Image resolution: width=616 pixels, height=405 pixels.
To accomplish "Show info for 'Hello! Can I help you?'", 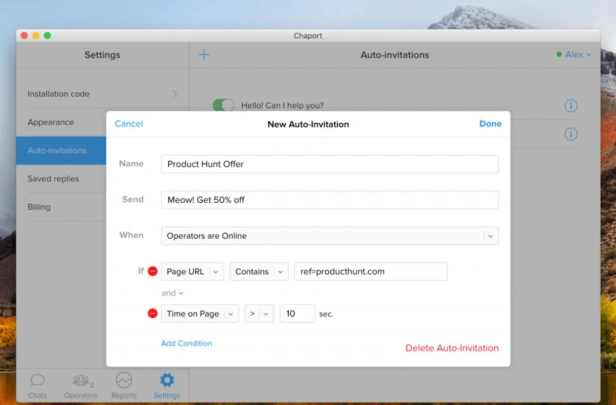I will (571, 106).
